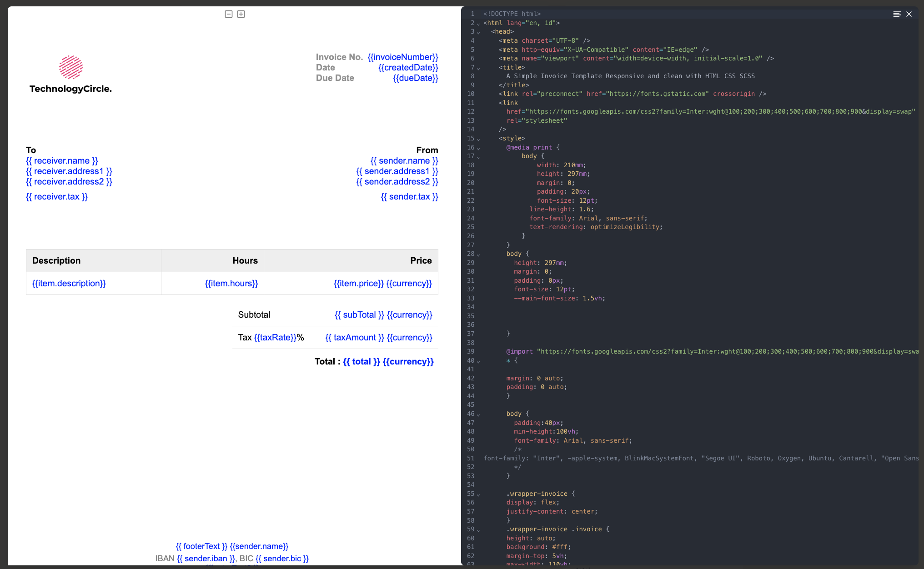Click the zoom in plus icon above the invoice
The image size is (924, 569).
coord(241,14)
